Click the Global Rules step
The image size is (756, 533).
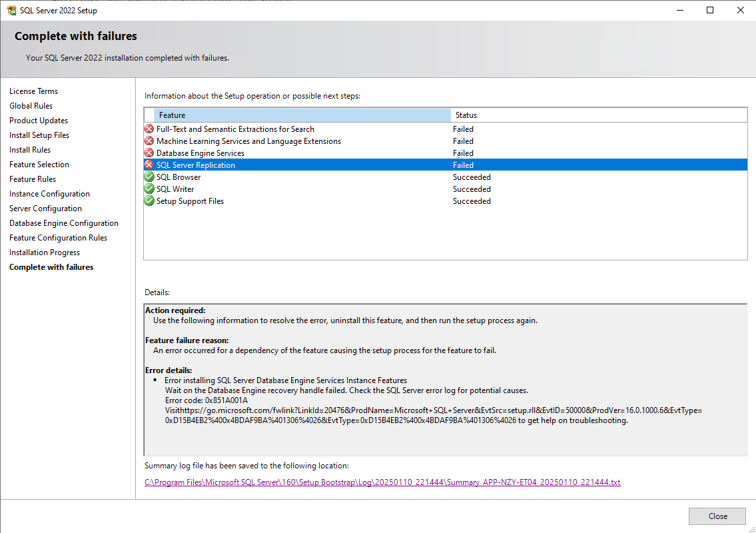pos(31,106)
